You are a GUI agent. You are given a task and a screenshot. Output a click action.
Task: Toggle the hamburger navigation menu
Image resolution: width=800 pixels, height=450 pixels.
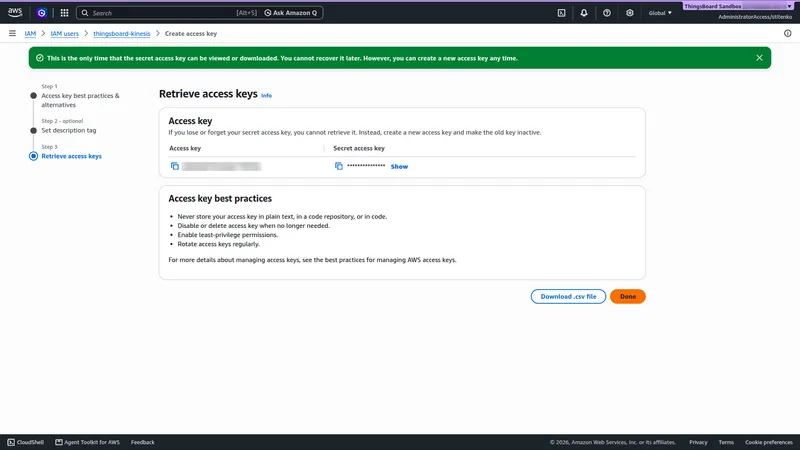[x=12, y=33]
